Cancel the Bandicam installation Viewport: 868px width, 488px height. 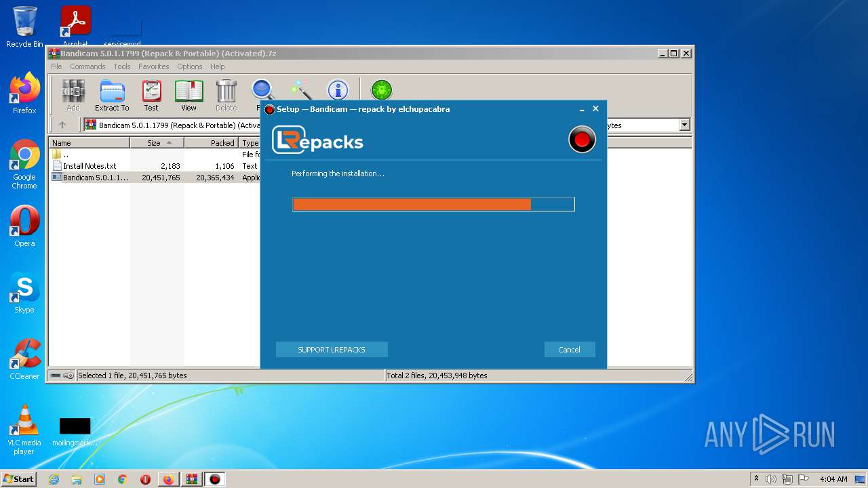coord(570,350)
